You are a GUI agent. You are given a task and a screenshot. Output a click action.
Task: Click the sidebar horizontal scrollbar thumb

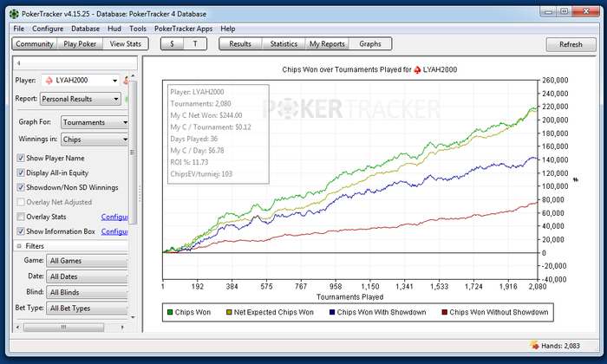point(64,328)
